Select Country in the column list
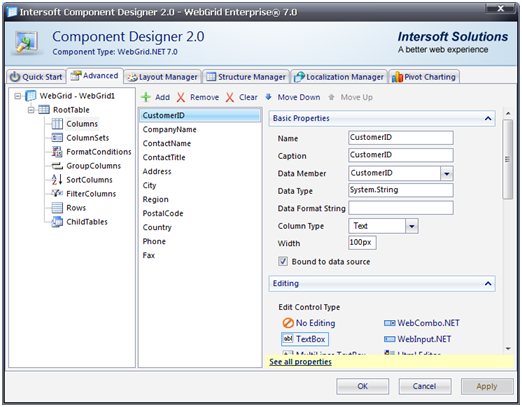Screen dimensions: 522x407 pos(200,227)
